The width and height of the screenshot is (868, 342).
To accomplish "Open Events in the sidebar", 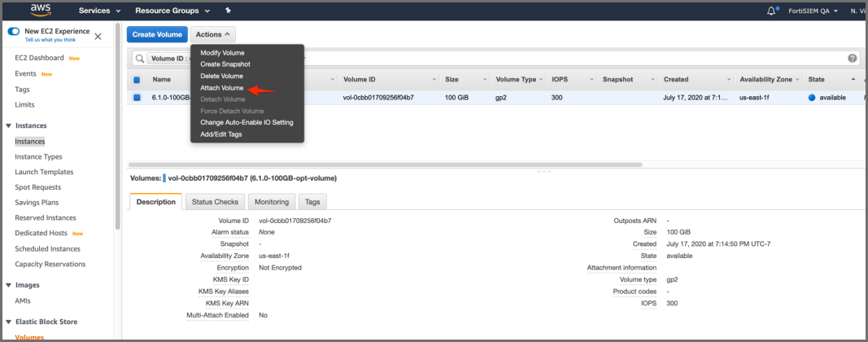I will pyautogui.click(x=25, y=74).
